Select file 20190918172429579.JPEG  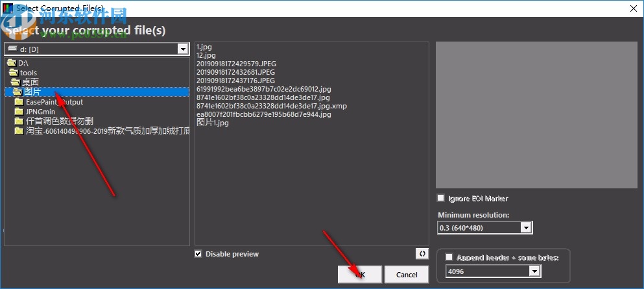click(x=236, y=64)
